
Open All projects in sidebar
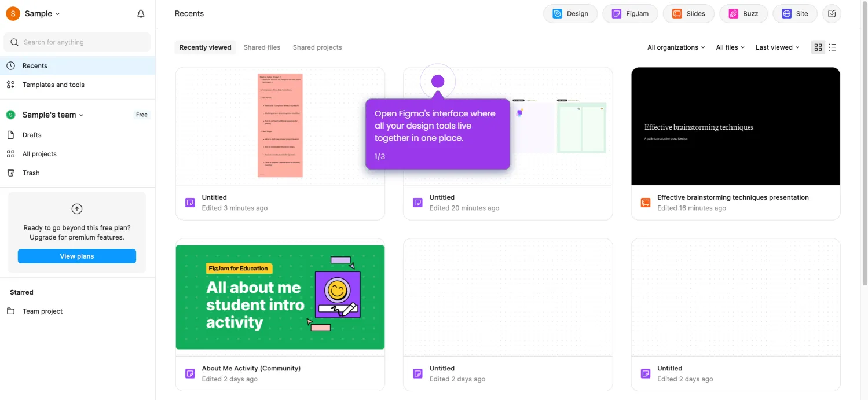coord(78,154)
